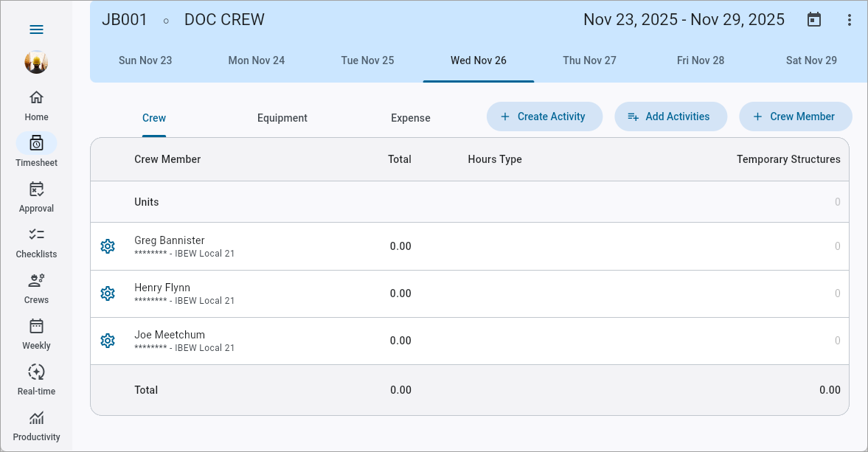The image size is (868, 452).
Task: Open the Weekly view icon
Action: tap(36, 331)
